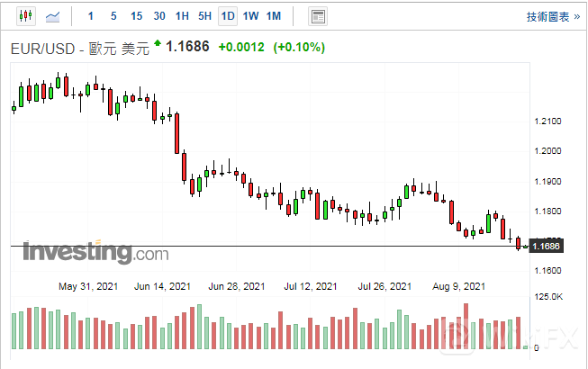The image size is (588, 369).
Task: Select the active 1D timeframe
Action: [228, 16]
